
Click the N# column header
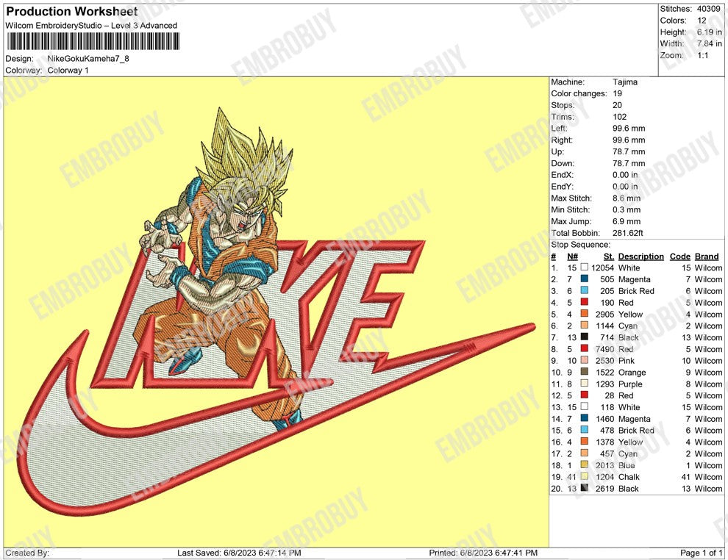click(572, 256)
